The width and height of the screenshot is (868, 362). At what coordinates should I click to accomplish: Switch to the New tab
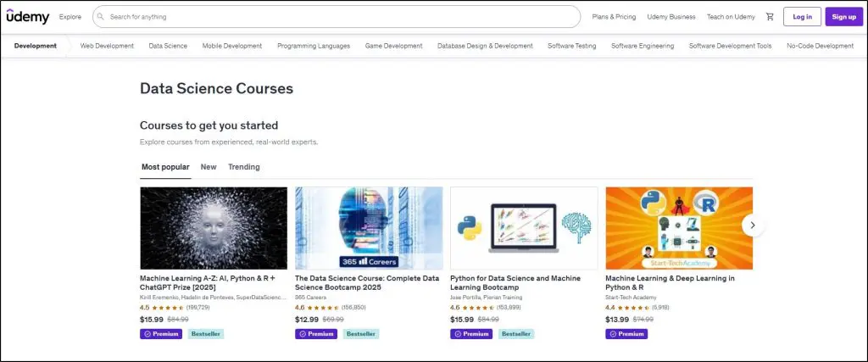(209, 167)
